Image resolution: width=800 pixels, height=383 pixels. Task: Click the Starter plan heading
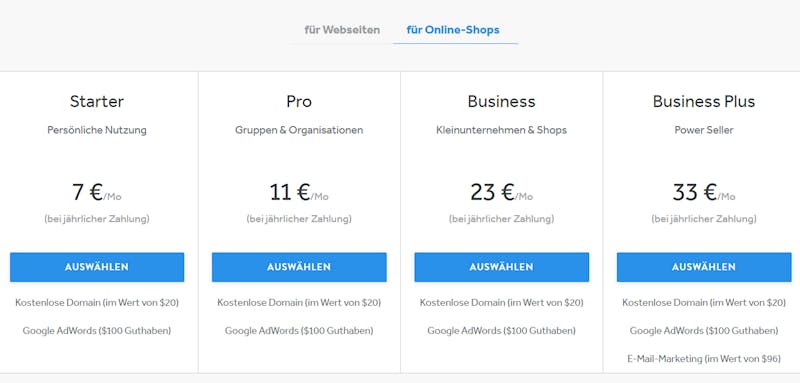tap(97, 101)
